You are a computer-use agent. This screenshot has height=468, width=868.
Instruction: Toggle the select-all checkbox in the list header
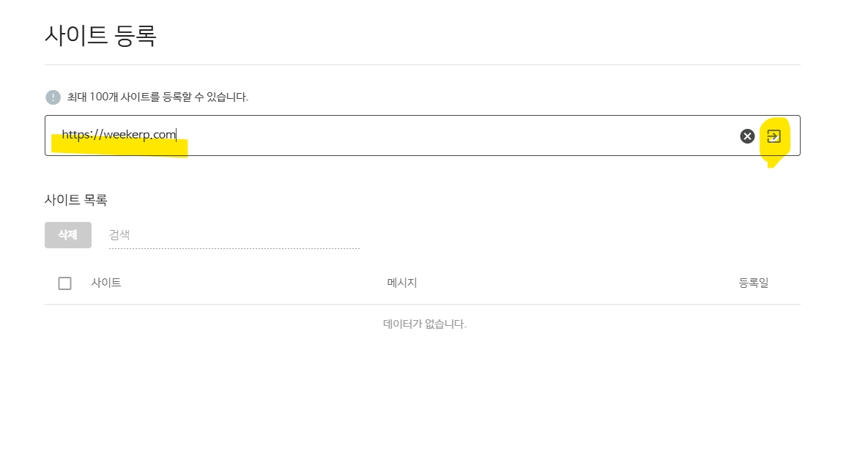(x=64, y=283)
